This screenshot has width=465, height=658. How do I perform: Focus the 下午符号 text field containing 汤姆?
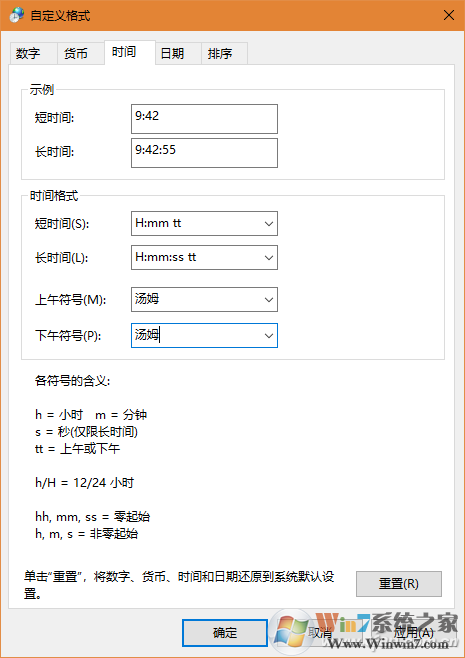[196, 336]
